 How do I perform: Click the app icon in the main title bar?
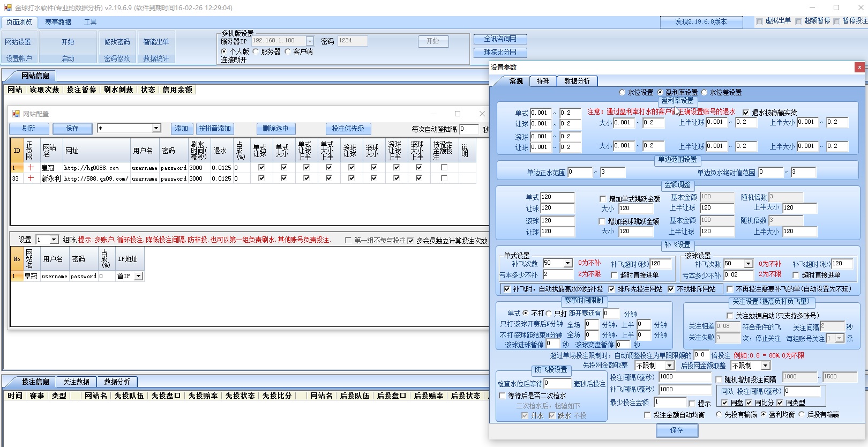point(8,8)
